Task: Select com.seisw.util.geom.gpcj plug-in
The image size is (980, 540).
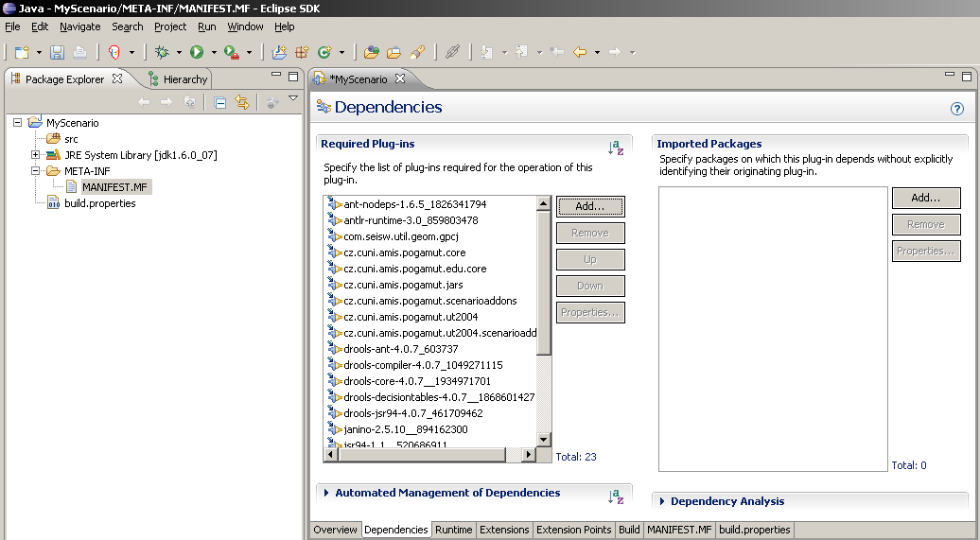Action: click(x=401, y=236)
